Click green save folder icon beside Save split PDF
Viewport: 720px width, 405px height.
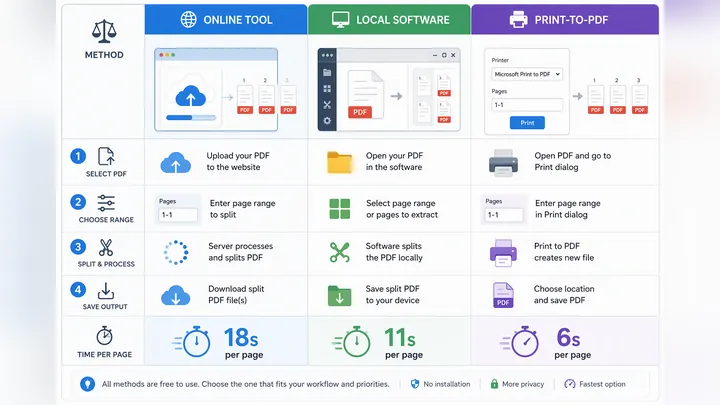[339, 295]
